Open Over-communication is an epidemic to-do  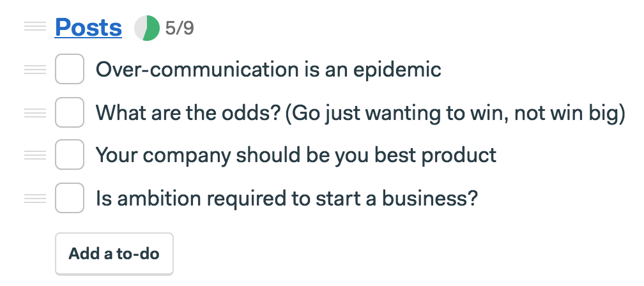[268, 70]
